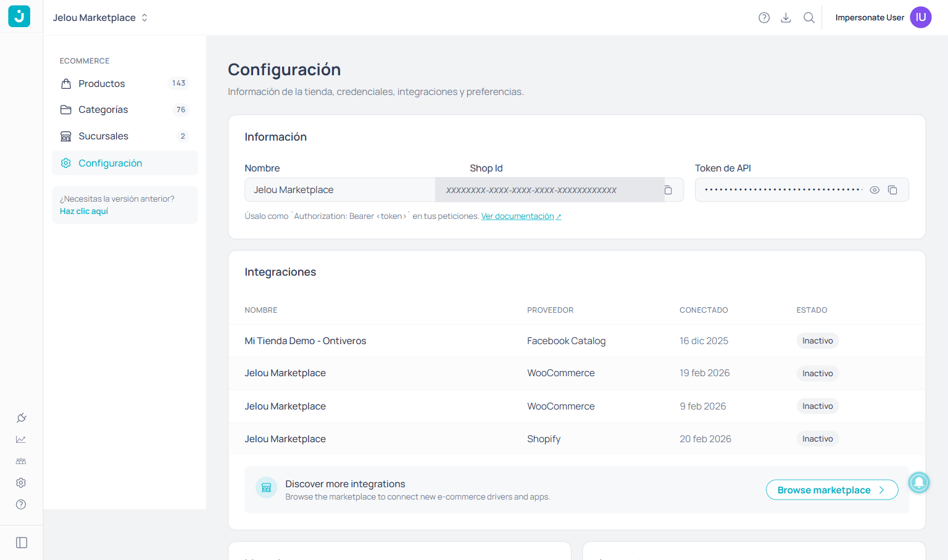Click the help circle icon in left rail
The width and height of the screenshot is (948, 560).
tap(21, 504)
